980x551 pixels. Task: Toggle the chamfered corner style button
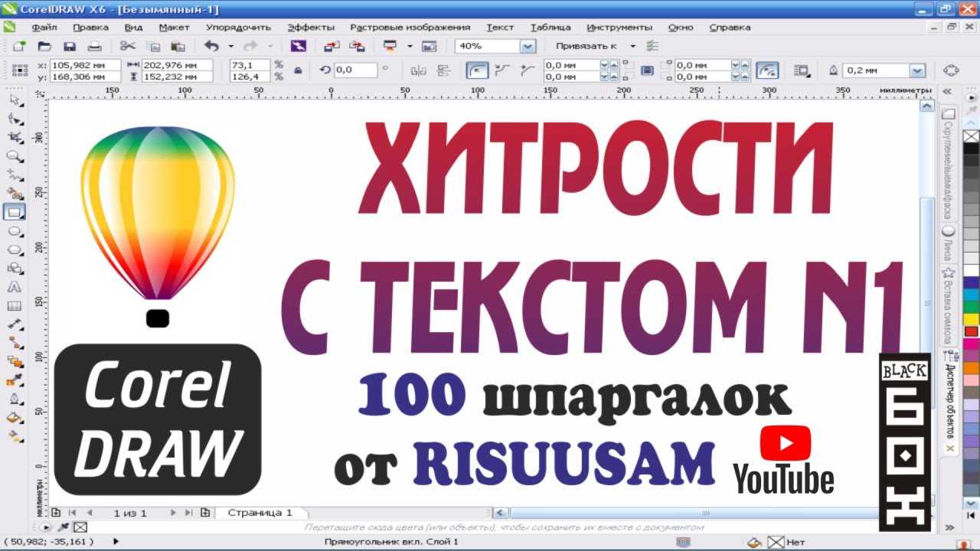point(527,70)
